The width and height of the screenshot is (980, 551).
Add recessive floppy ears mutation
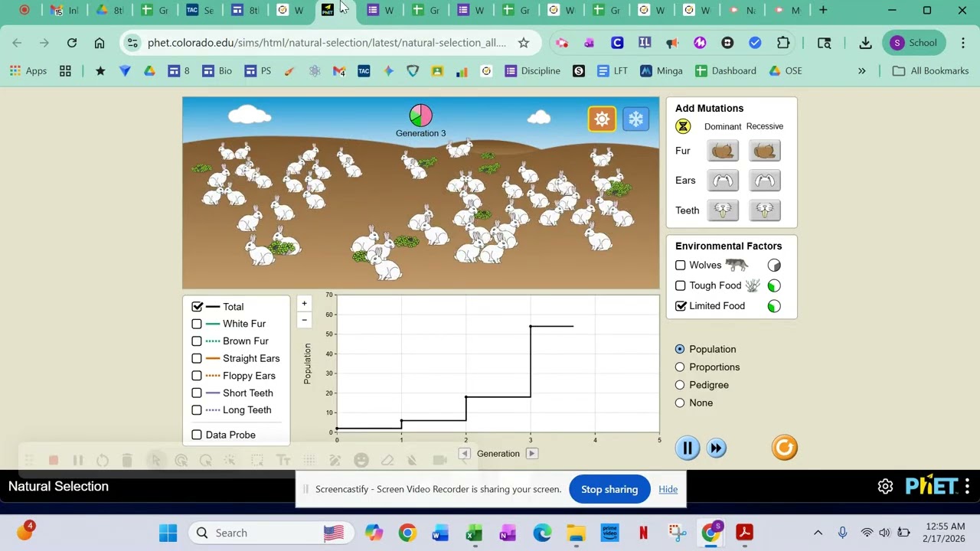[764, 181]
